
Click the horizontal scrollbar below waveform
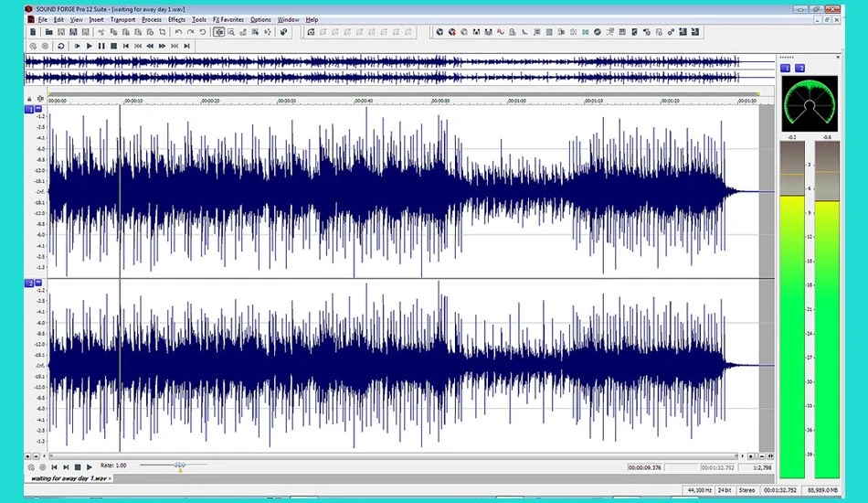coord(394,456)
